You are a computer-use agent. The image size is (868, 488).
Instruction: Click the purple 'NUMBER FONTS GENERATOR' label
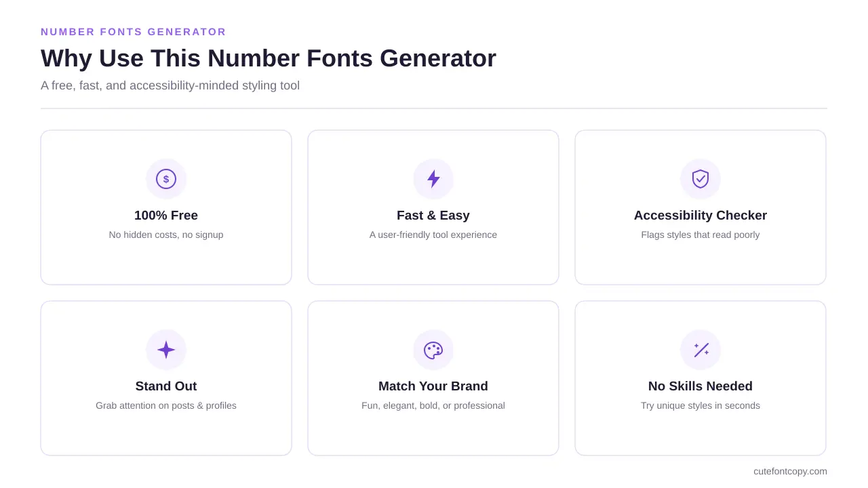[x=134, y=32]
